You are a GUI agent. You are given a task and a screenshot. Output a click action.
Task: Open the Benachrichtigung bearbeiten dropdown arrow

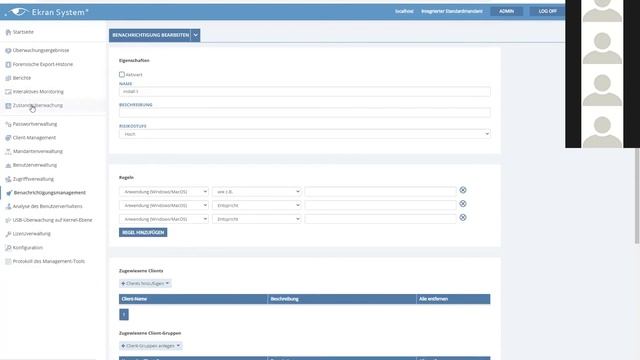point(196,35)
